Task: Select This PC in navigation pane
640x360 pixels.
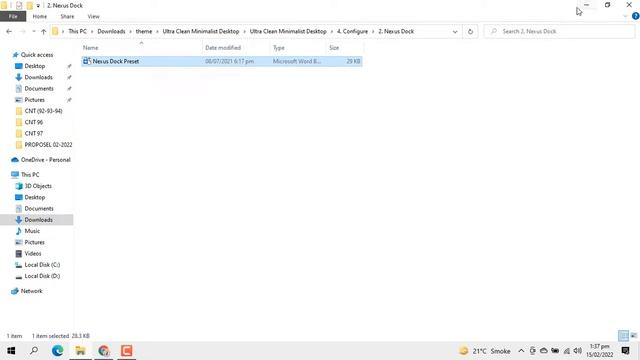Action: pyautogui.click(x=30, y=175)
